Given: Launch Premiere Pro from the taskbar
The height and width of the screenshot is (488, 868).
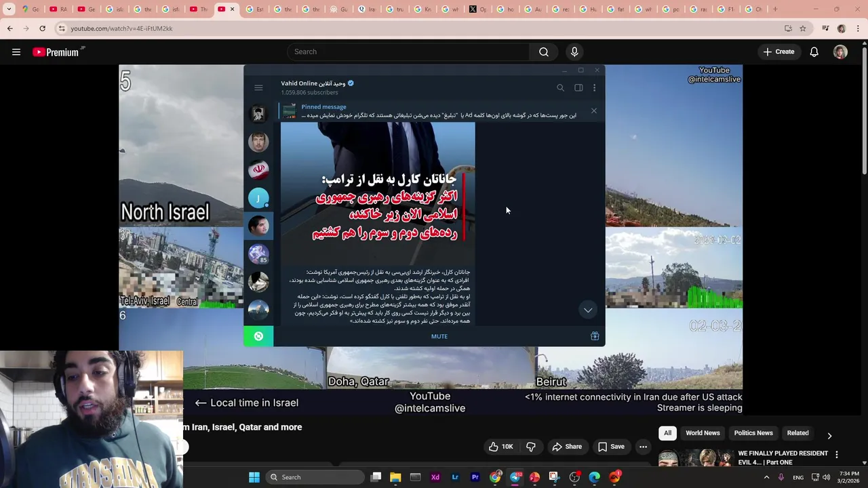Looking at the screenshot, I should click(475, 477).
